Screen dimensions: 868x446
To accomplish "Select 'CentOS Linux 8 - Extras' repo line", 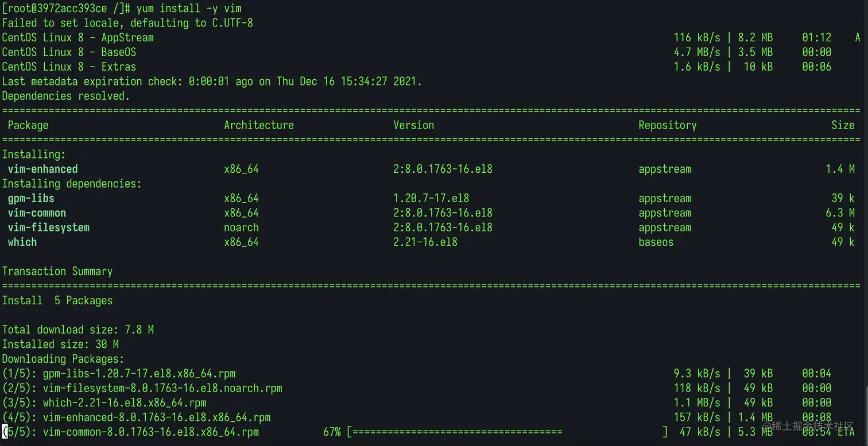I will (69, 67).
